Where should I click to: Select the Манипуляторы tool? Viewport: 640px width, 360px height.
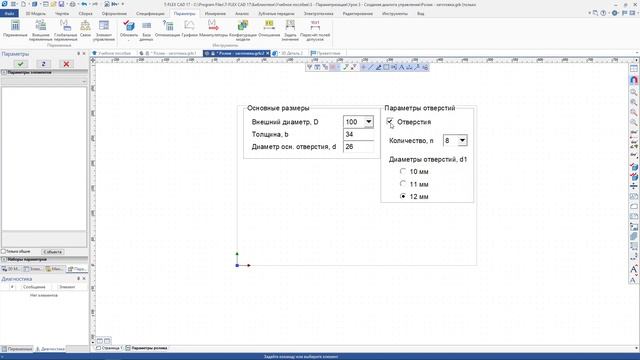(x=213, y=29)
